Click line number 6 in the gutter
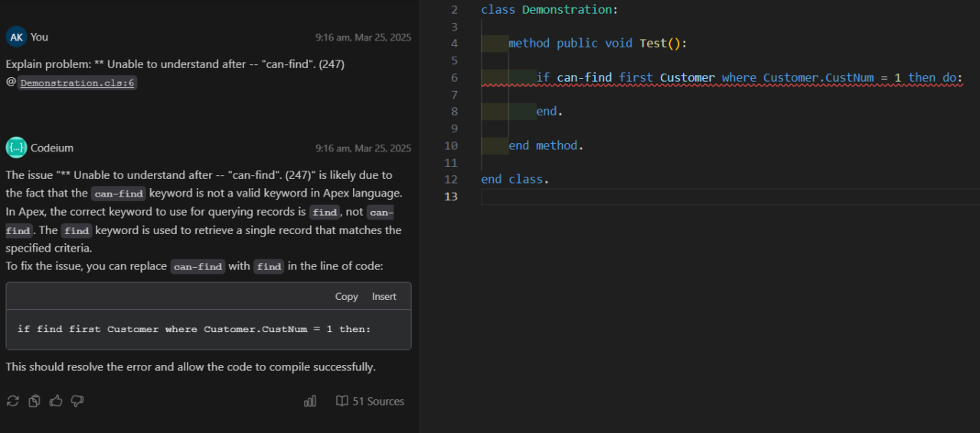Image resolution: width=980 pixels, height=433 pixels. coord(454,77)
